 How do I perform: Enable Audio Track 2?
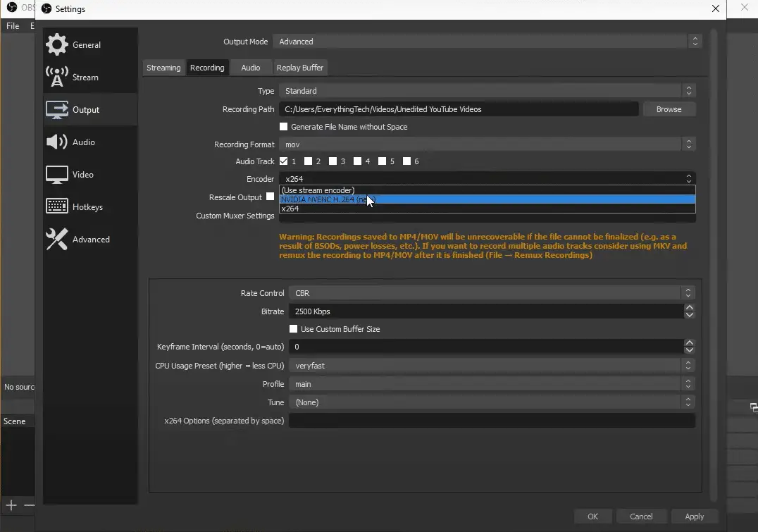click(308, 161)
